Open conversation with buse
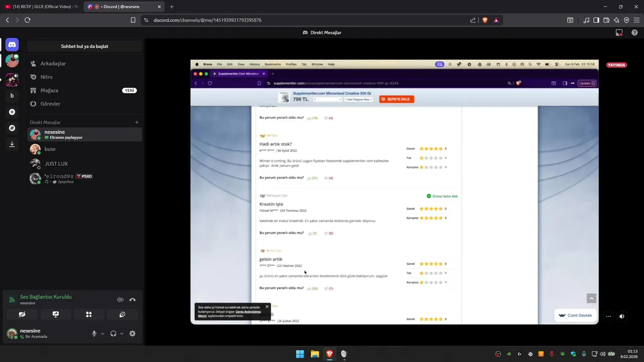 (x=85, y=149)
